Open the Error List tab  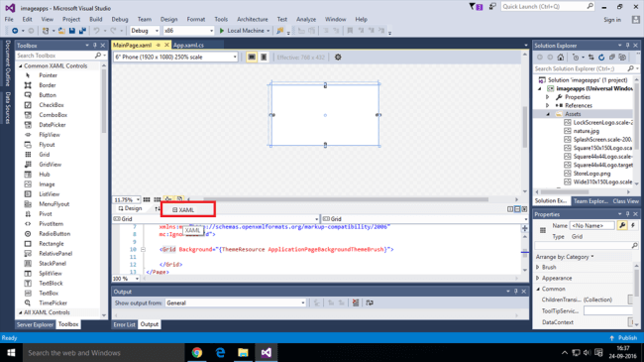coord(124,324)
